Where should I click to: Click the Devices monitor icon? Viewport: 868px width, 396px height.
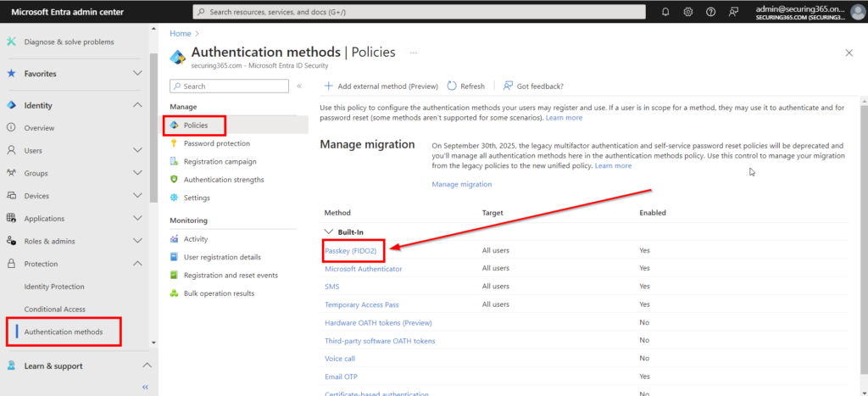pyautogui.click(x=11, y=196)
